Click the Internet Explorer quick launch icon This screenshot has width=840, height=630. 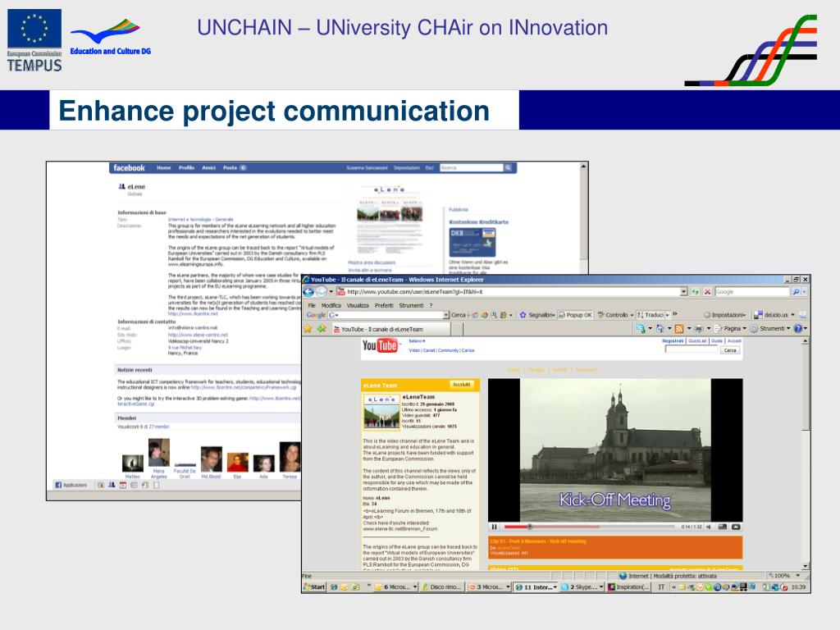tap(335, 587)
